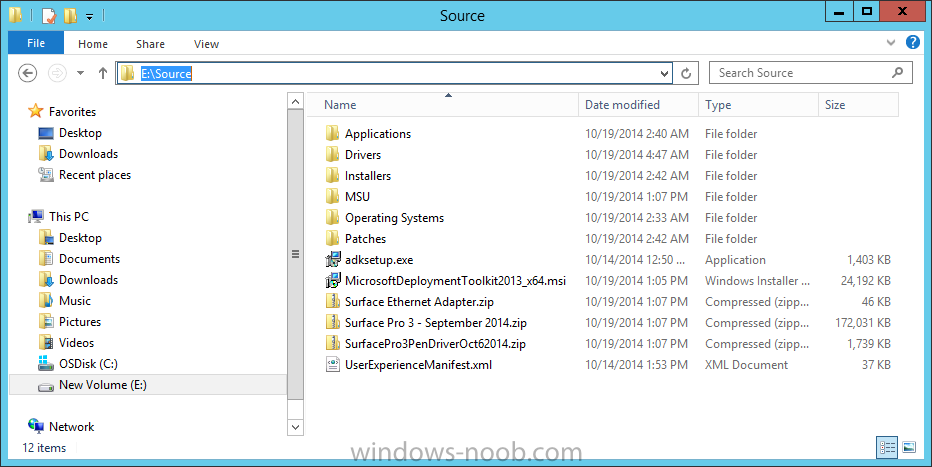Click the search magnifier icon
This screenshot has width=932, height=467.
tap(898, 72)
